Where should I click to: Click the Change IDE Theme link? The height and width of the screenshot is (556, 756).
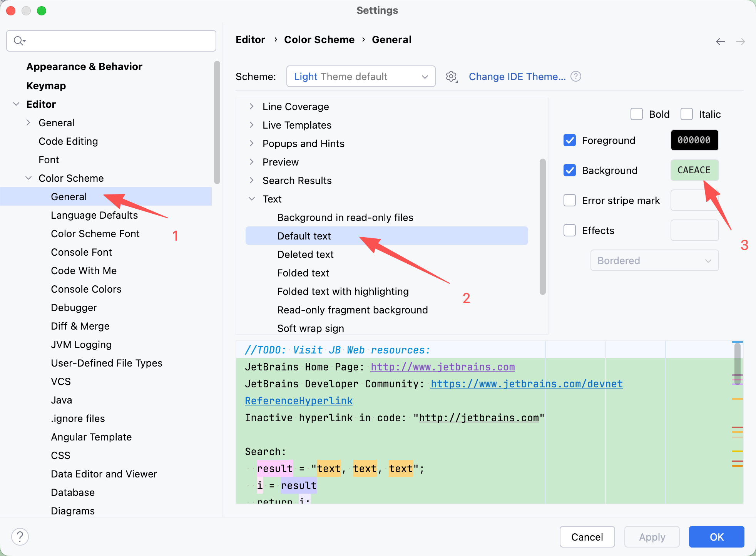[x=517, y=77]
